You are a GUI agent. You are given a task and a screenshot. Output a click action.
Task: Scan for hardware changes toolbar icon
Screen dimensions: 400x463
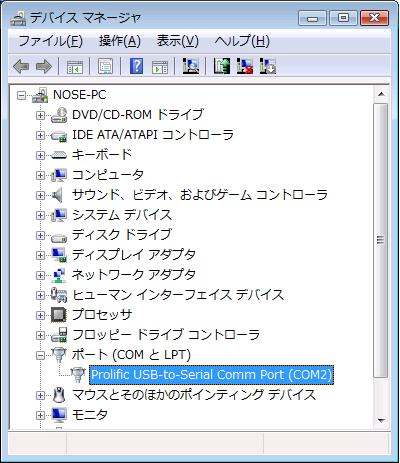(191, 66)
